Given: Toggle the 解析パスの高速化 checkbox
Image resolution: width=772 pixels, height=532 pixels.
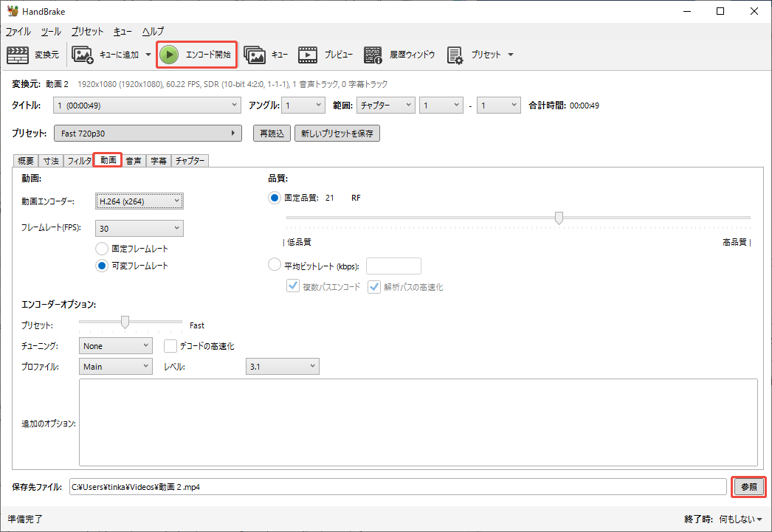Looking at the screenshot, I should tap(374, 286).
